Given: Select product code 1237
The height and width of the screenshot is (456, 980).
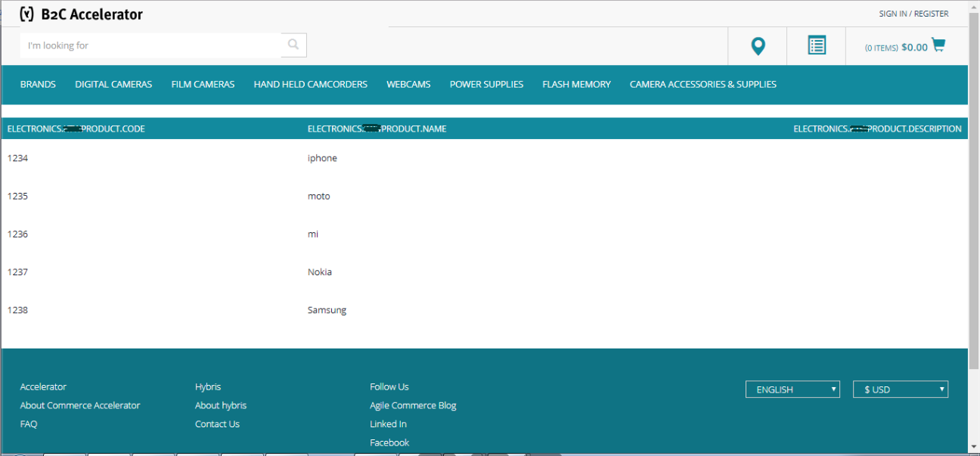Looking at the screenshot, I should [x=17, y=271].
